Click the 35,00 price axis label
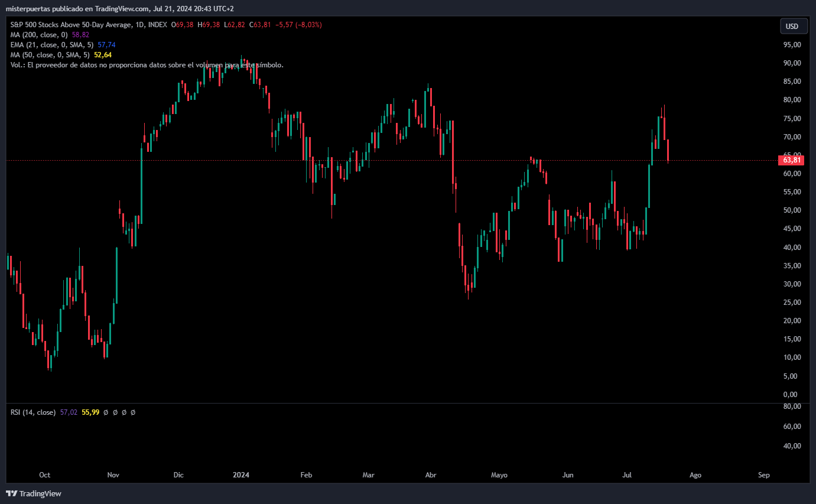This screenshot has width=816, height=504. [x=792, y=266]
